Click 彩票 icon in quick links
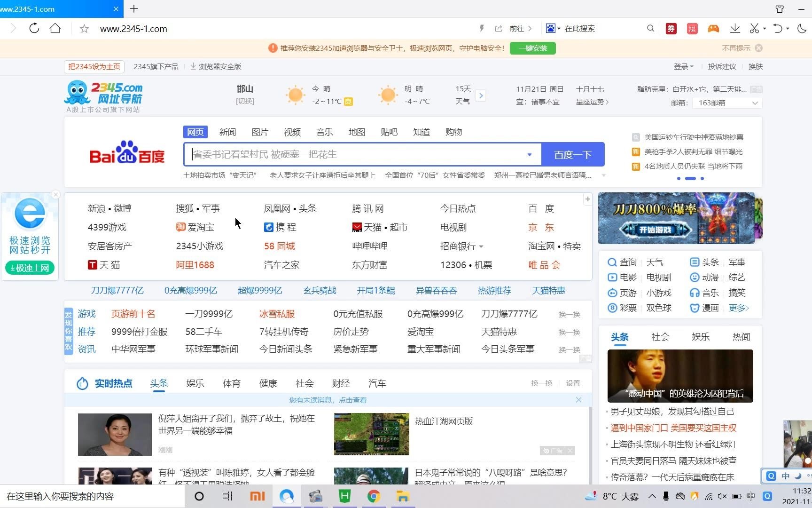Image resolution: width=812 pixels, height=508 pixels. coord(622,308)
